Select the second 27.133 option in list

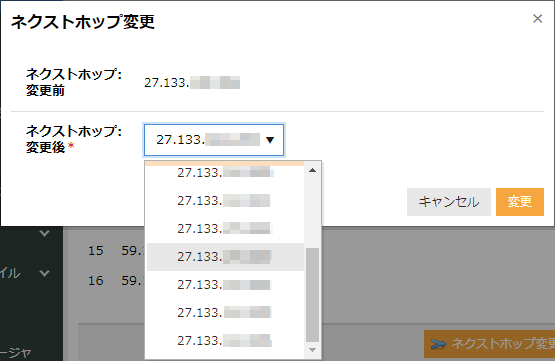coord(225,201)
